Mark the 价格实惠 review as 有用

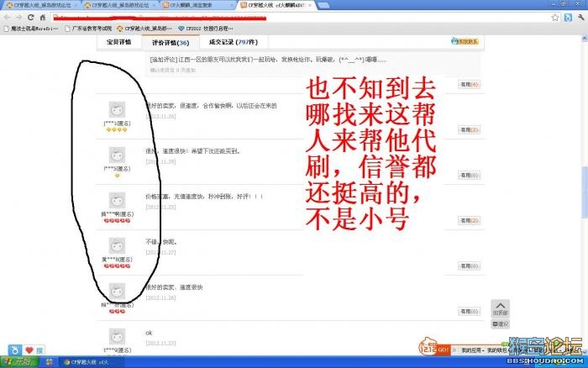pyautogui.click(x=469, y=221)
